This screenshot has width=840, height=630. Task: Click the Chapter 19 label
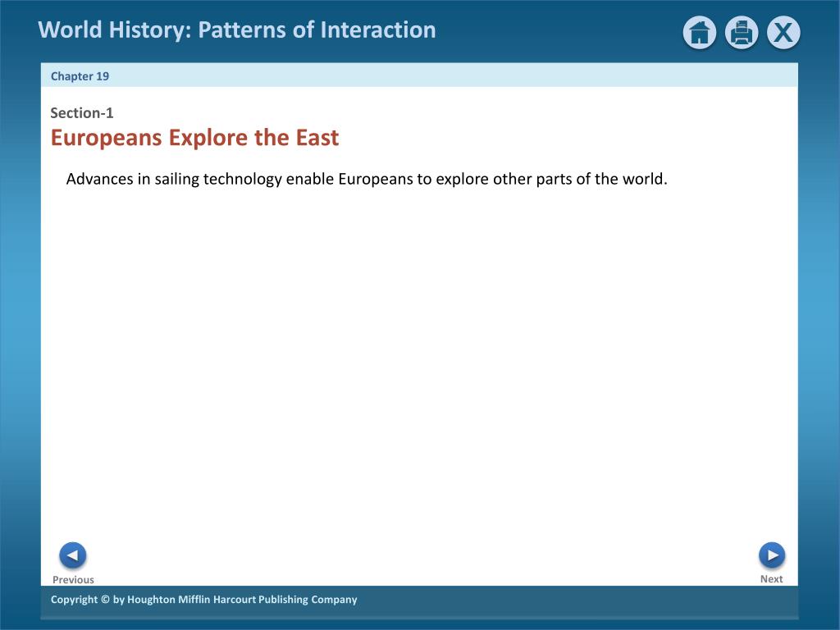[80, 76]
